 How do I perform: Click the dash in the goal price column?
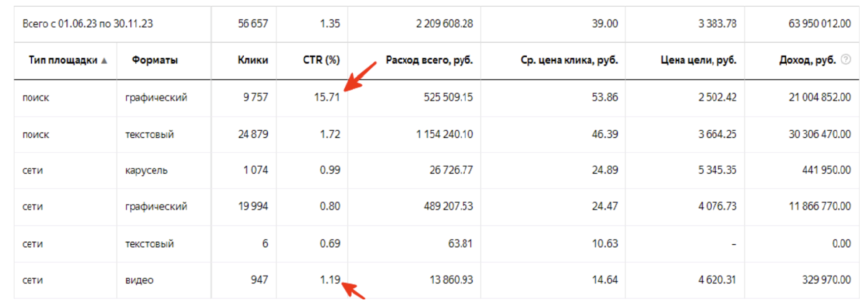coord(734,244)
